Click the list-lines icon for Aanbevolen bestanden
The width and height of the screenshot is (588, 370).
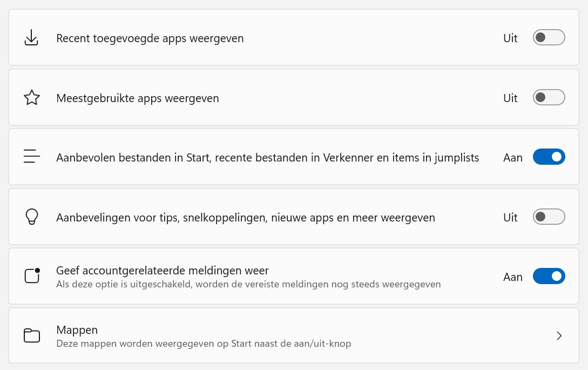pyautogui.click(x=32, y=157)
